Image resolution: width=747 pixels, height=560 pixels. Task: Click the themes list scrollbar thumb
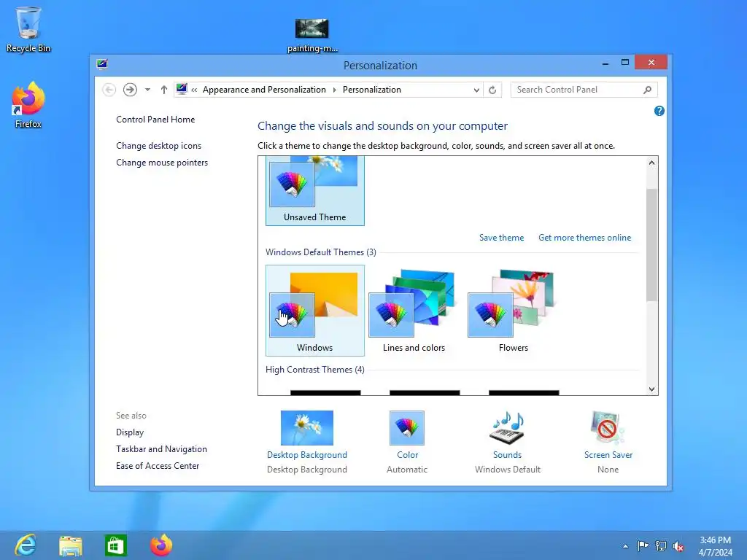(x=651, y=245)
